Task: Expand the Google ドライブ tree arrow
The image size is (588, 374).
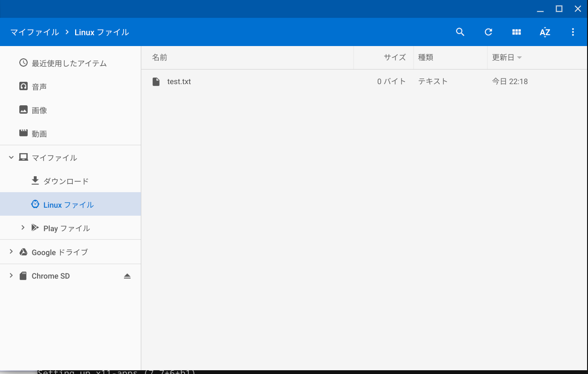Action: click(11, 252)
